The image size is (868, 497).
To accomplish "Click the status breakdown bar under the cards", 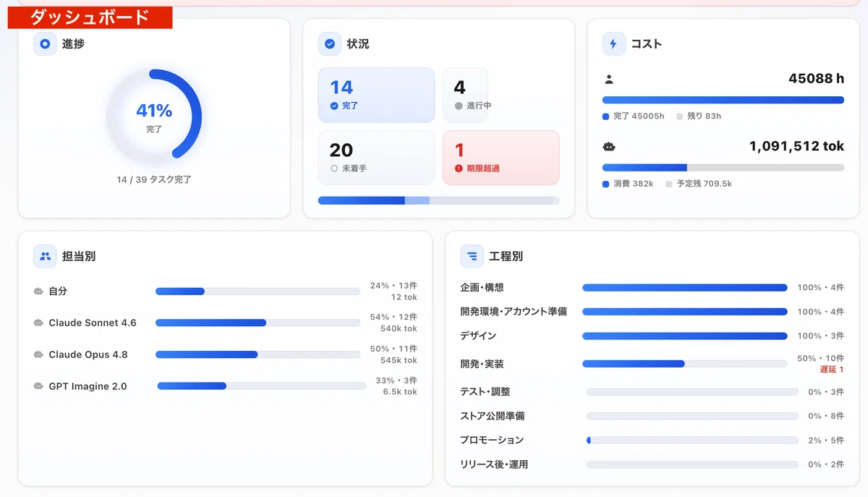I will coord(439,200).
